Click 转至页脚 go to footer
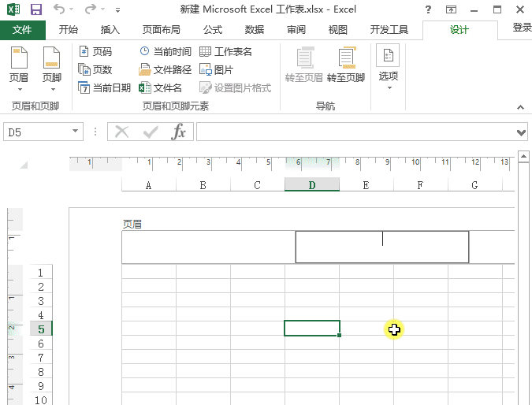This screenshot has height=405, width=532. coord(346,65)
